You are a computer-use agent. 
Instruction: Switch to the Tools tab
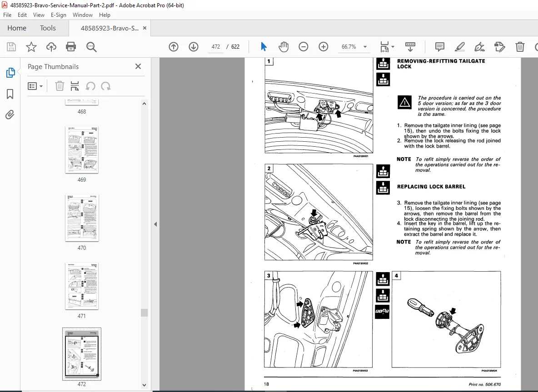48,28
